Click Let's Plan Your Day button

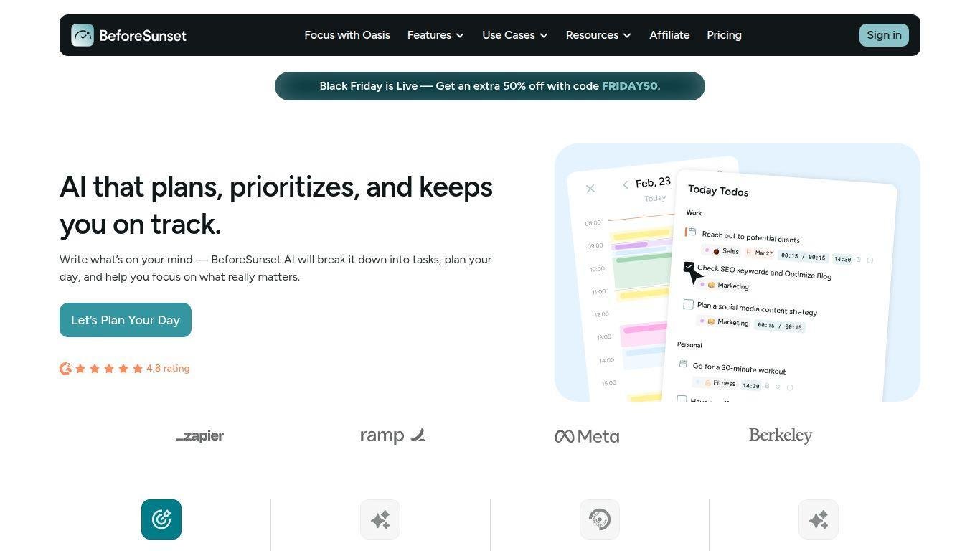pos(126,320)
